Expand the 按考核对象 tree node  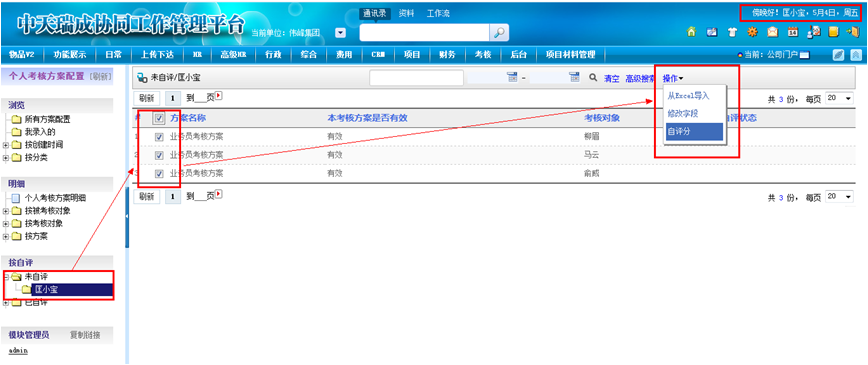[6, 224]
